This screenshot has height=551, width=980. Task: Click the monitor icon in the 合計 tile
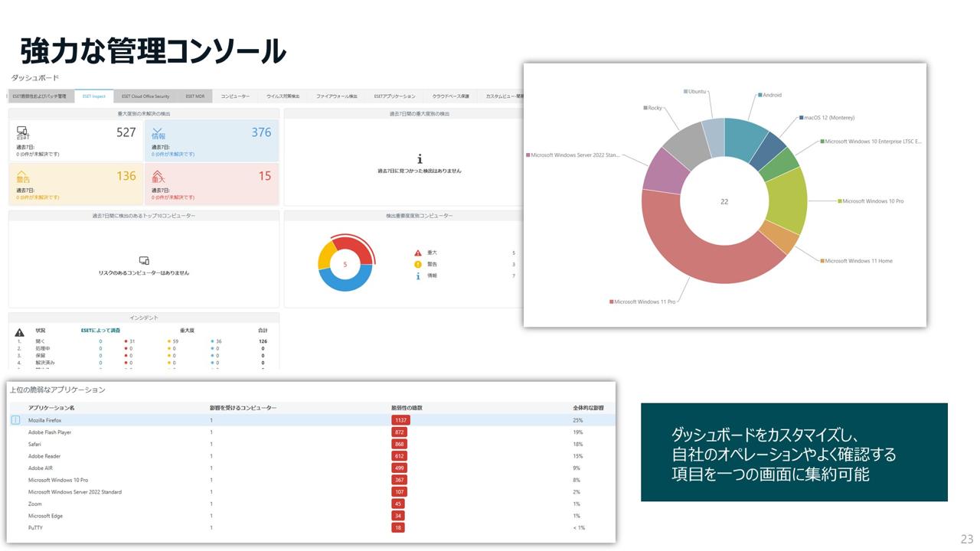22,132
